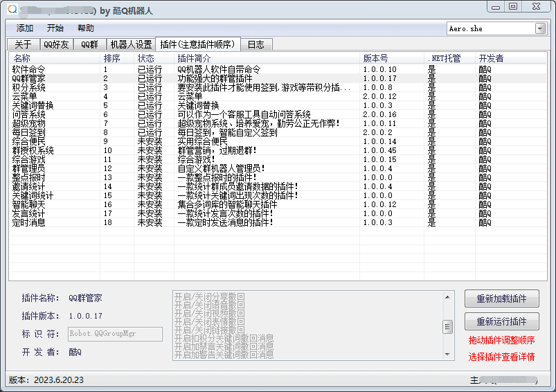This screenshot has width=556, height=392.
Task: Open the 机器人设置 tab
Action: [x=131, y=45]
